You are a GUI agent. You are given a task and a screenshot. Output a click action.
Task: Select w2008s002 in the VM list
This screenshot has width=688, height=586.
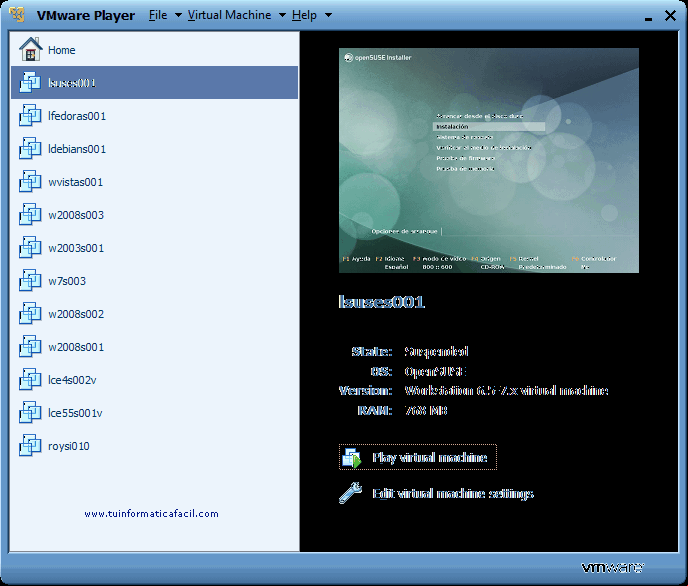point(154,314)
